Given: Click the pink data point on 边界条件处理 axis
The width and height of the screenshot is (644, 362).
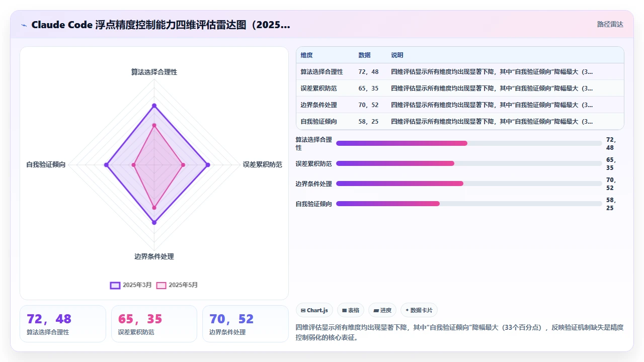Looking at the screenshot, I should 154,208.
